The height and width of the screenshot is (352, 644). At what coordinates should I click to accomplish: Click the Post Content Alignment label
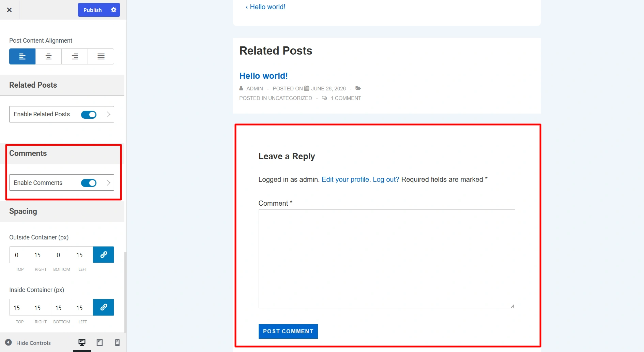point(41,41)
